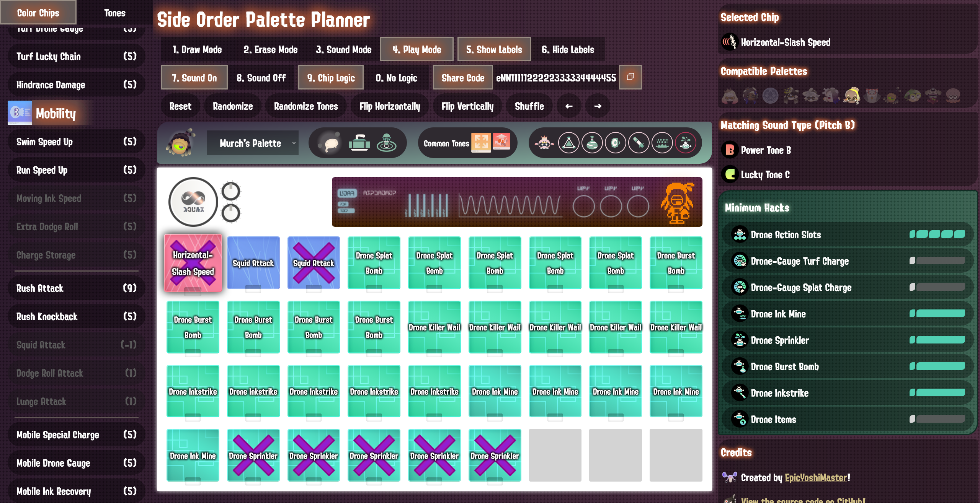980x503 pixels.
Task: Enable Hide Labels
Action: click(568, 49)
